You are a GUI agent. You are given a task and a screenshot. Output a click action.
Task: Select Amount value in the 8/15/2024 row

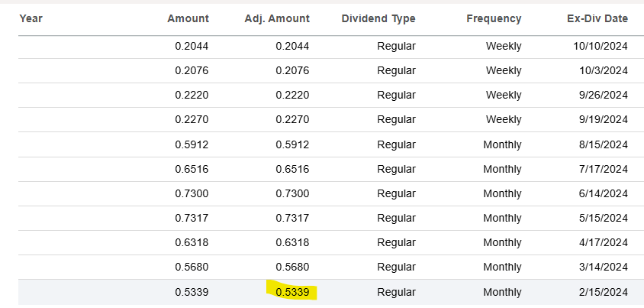(192, 144)
